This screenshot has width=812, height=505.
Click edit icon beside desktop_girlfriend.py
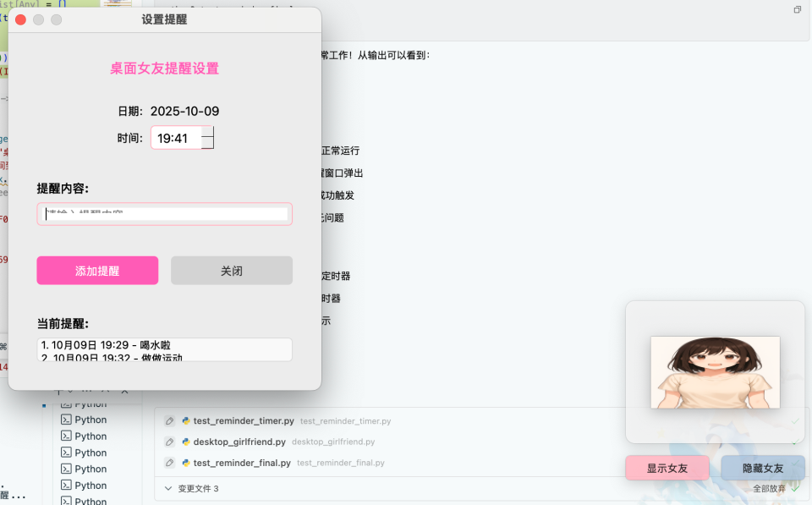pyautogui.click(x=169, y=442)
